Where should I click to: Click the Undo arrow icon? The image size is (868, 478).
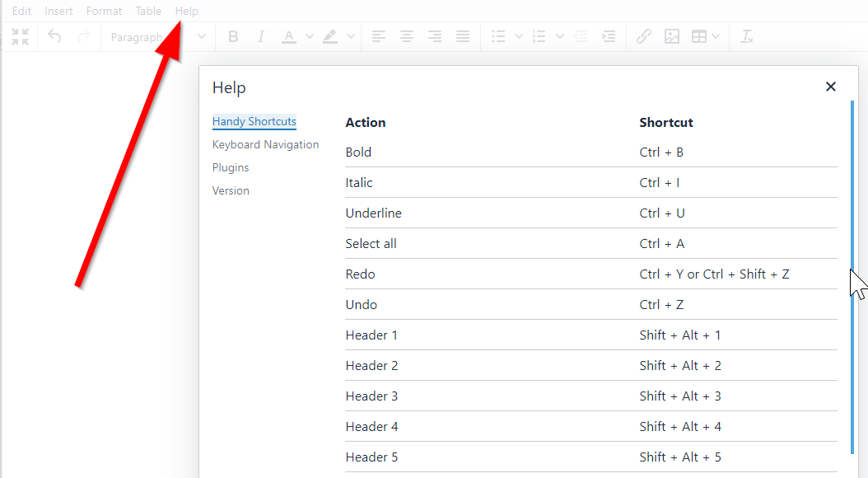pyautogui.click(x=54, y=36)
